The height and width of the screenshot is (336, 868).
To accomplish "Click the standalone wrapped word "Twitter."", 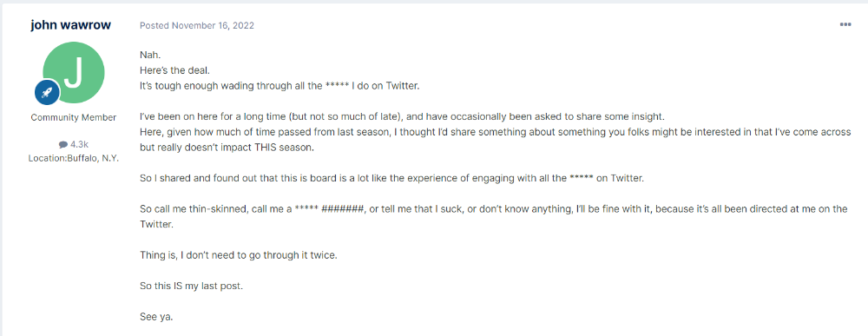I will pos(156,224).
